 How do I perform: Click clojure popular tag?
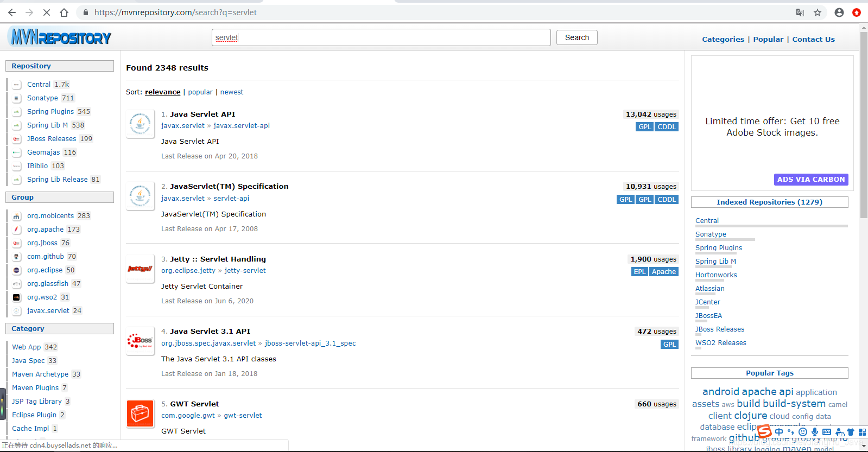pos(751,416)
